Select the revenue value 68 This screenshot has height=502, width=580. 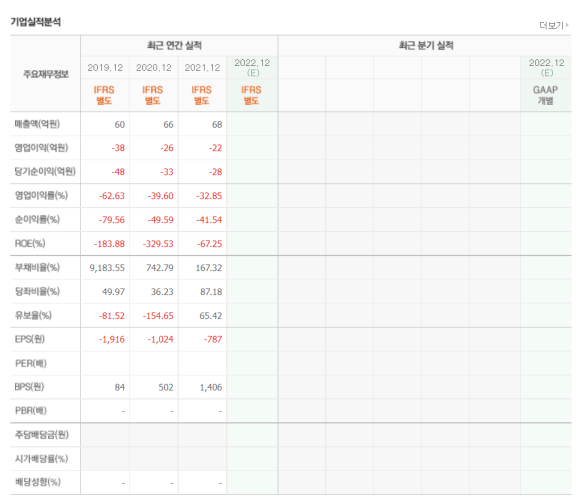(217, 125)
